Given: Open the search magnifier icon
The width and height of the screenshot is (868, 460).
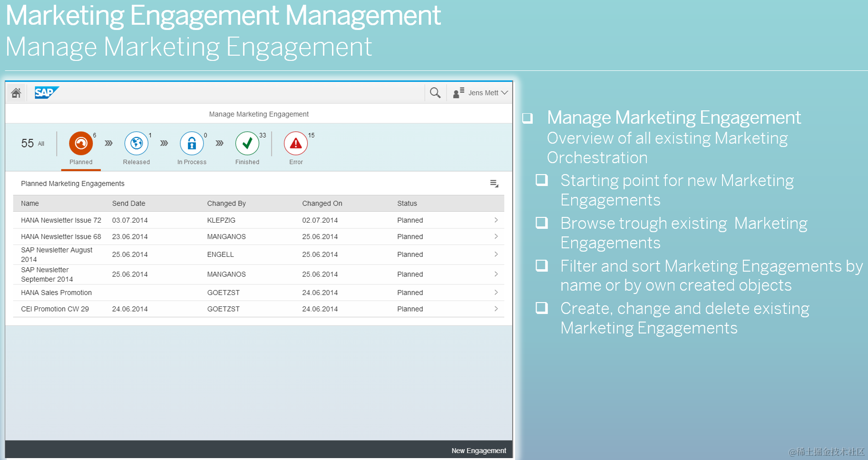Looking at the screenshot, I should [435, 93].
